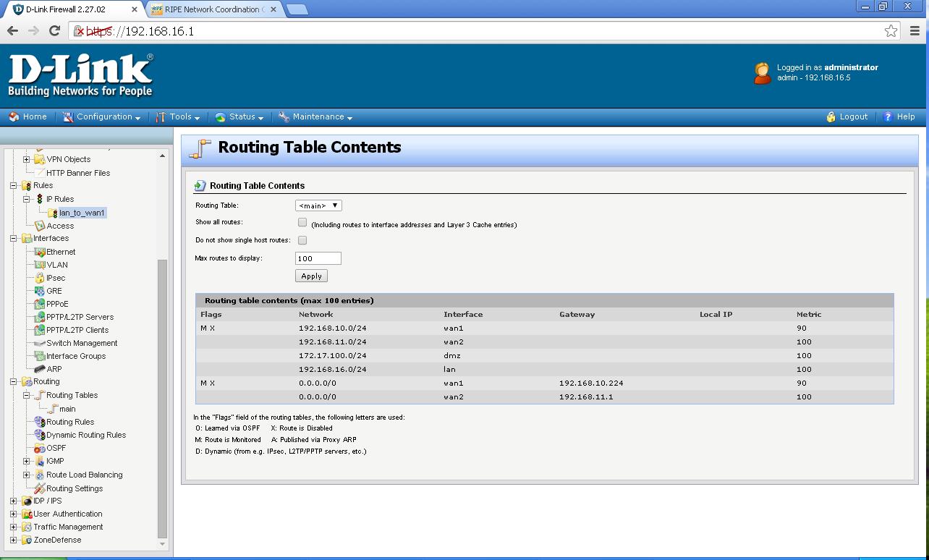Open the Routing Table dropdown
This screenshot has height=560, width=929.
[318, 205]
